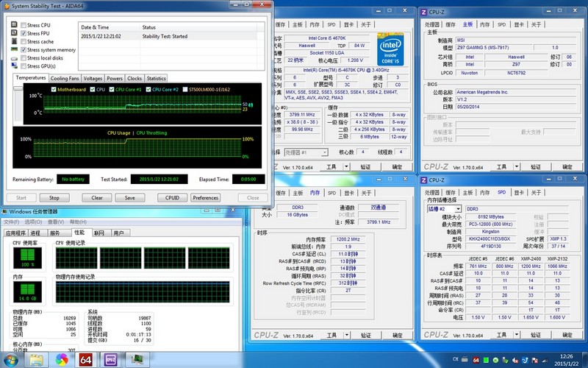Click the Clear button in AIDA64
588x368 pixels.
[x=97, y=197]
